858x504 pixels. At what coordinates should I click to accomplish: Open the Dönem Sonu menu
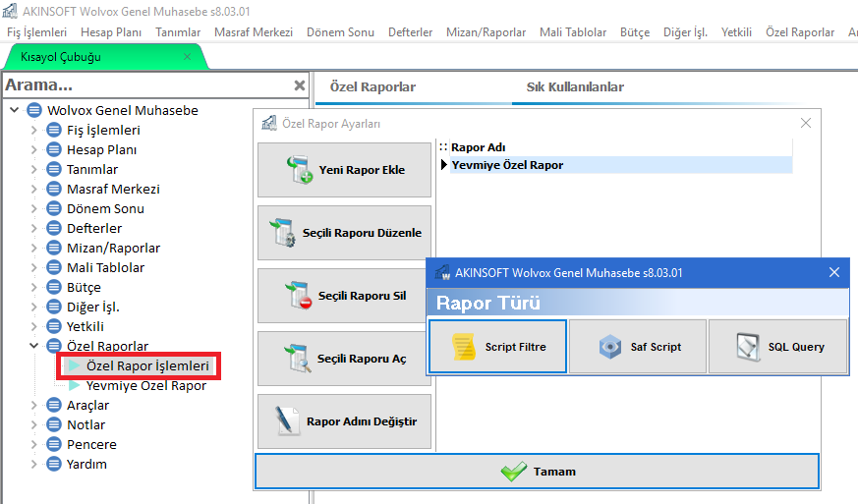tap(340, 32)
